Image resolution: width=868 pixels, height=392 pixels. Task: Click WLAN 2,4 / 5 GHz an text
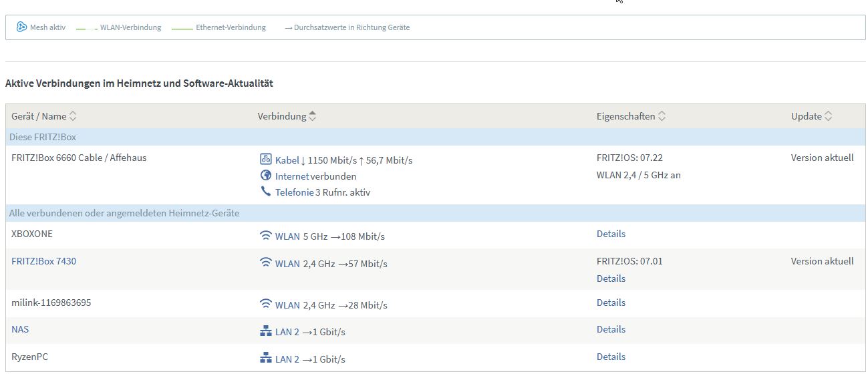pyautogui.click(x=639, y=175)
